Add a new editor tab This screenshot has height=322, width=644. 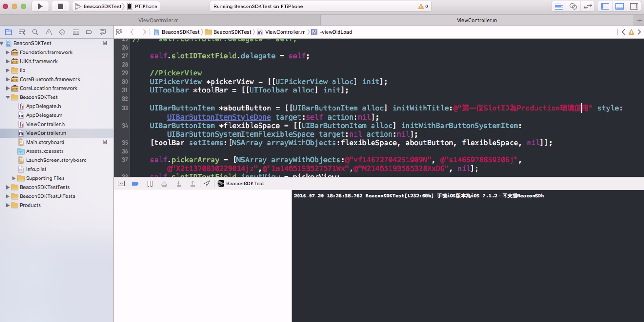[639, 20]
